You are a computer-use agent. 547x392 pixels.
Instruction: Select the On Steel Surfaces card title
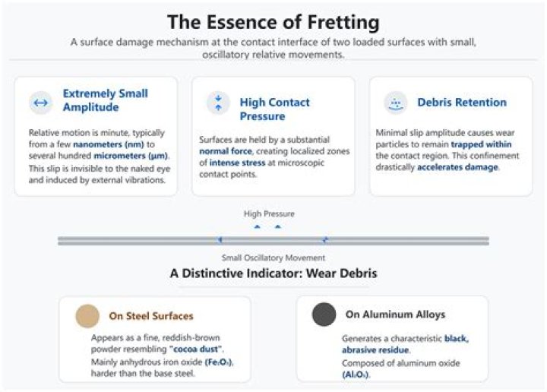150,315
